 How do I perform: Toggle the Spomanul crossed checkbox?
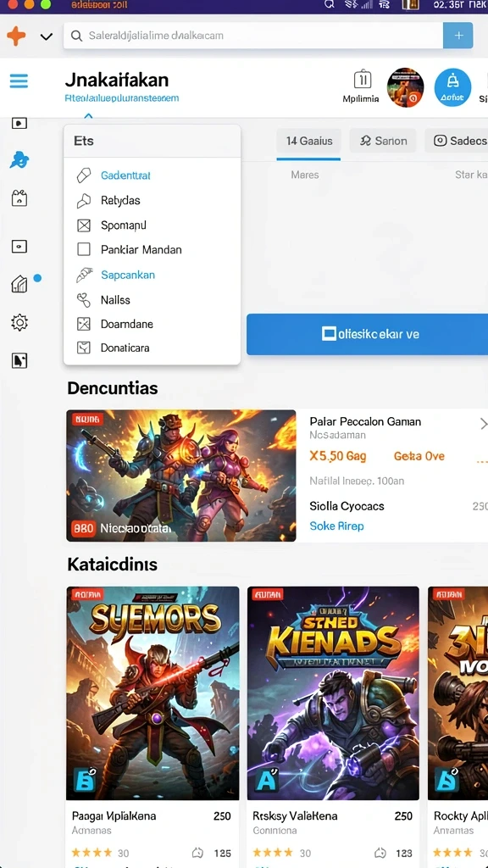(84, 225)
